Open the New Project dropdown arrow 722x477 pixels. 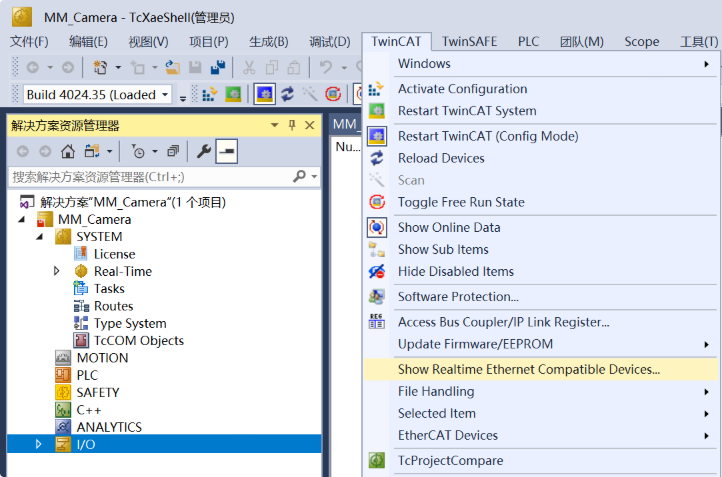[118, 68]
